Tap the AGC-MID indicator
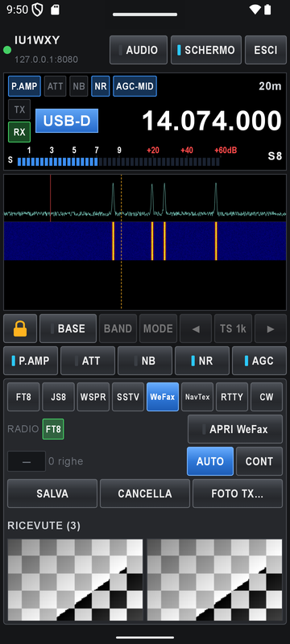This screenshot has height=644, width=290. pyautogui.click(x=135, y=86)
